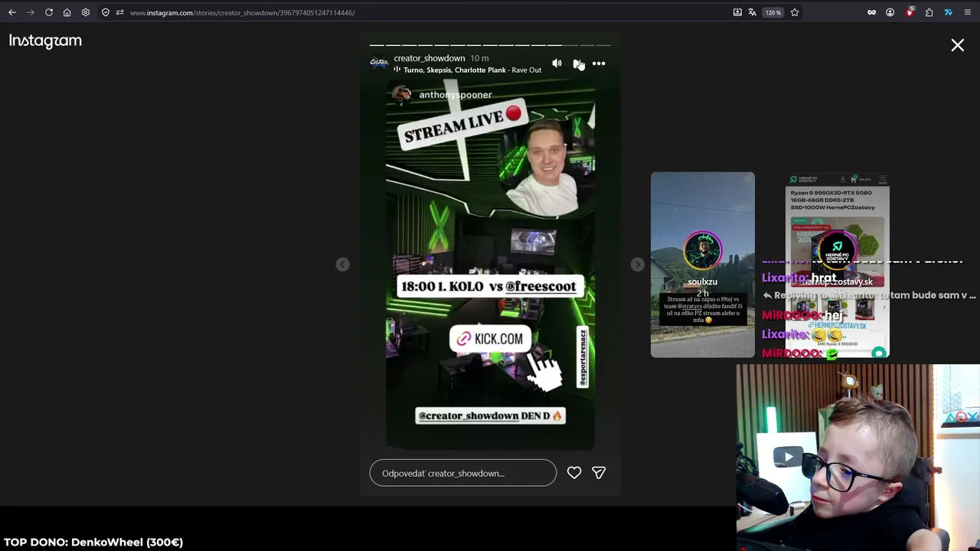The height and width of the screenshot is (551, 980).
Task: Click the Instagram logo
Action: (45, 41)
